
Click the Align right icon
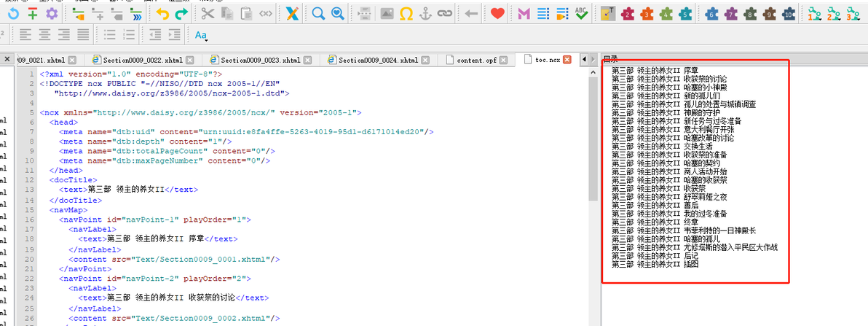63,35
